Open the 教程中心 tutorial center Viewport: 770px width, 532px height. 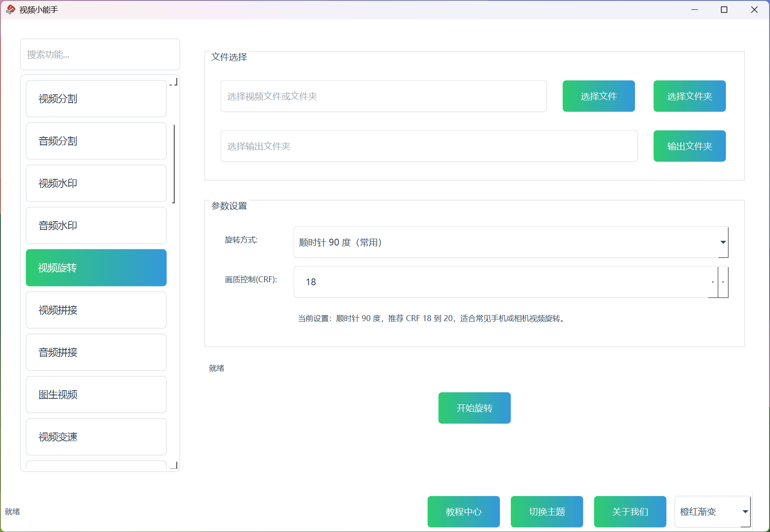pyautogui.click(x=464, y=512)
